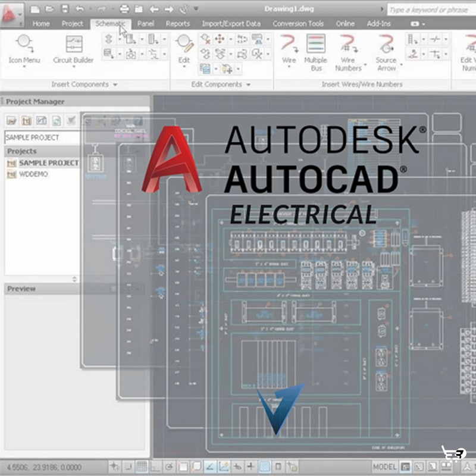Save the drawing using the floppy disk icon
476x476 pixels.
pyautogui.click(x=65, y=9)
